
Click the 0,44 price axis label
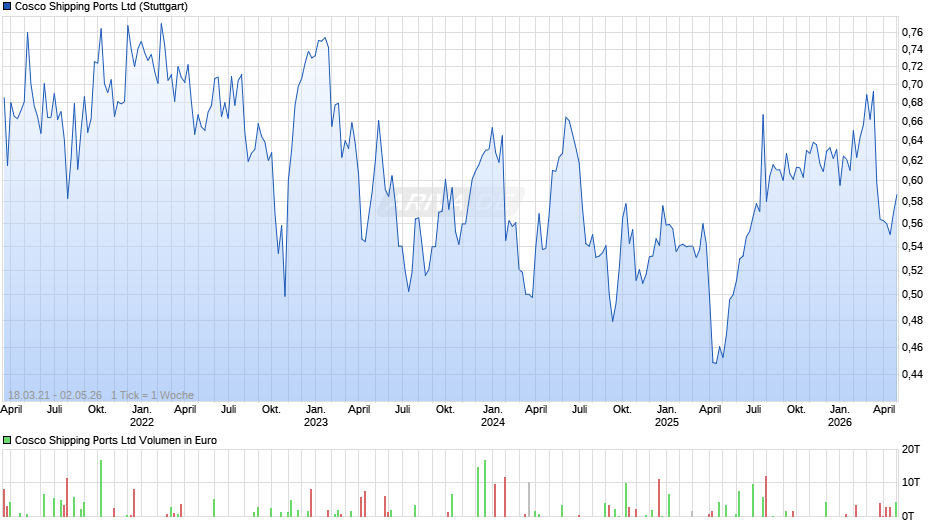tap(912, 374)
